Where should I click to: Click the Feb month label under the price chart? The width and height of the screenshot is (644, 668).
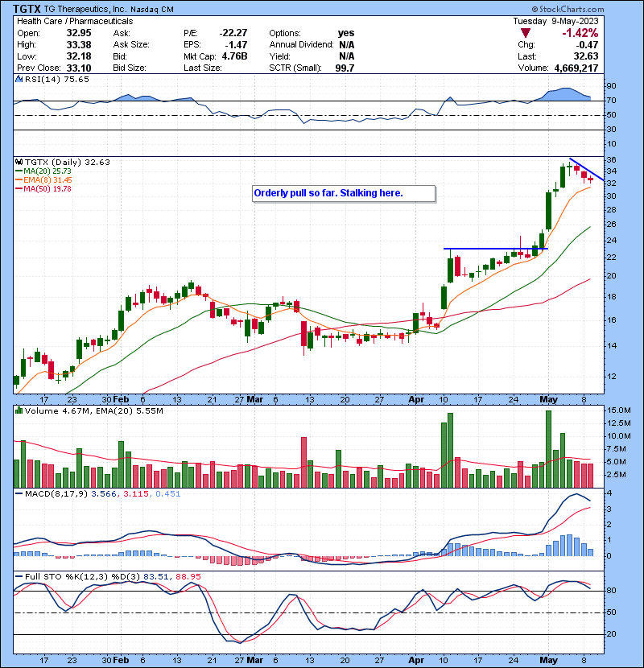point(121,399)
